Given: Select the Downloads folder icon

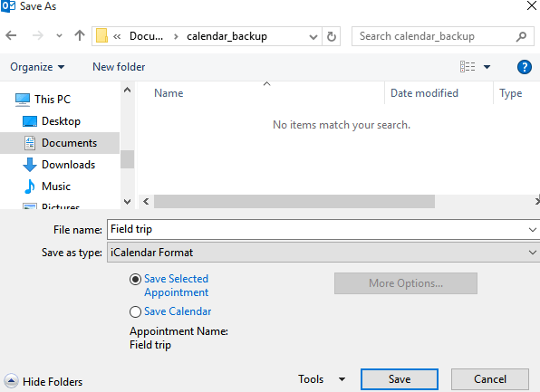Looking at the screenshot, I should click(30, 165).
